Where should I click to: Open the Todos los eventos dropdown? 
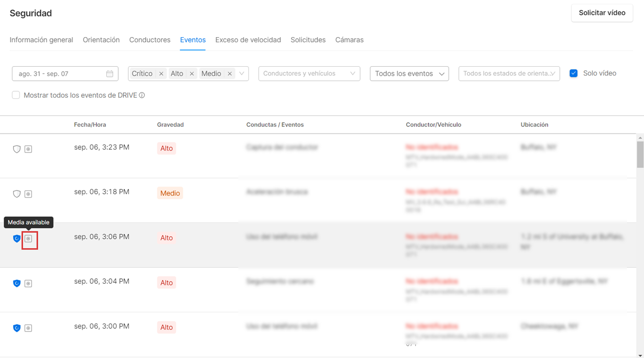click(409, 74)
